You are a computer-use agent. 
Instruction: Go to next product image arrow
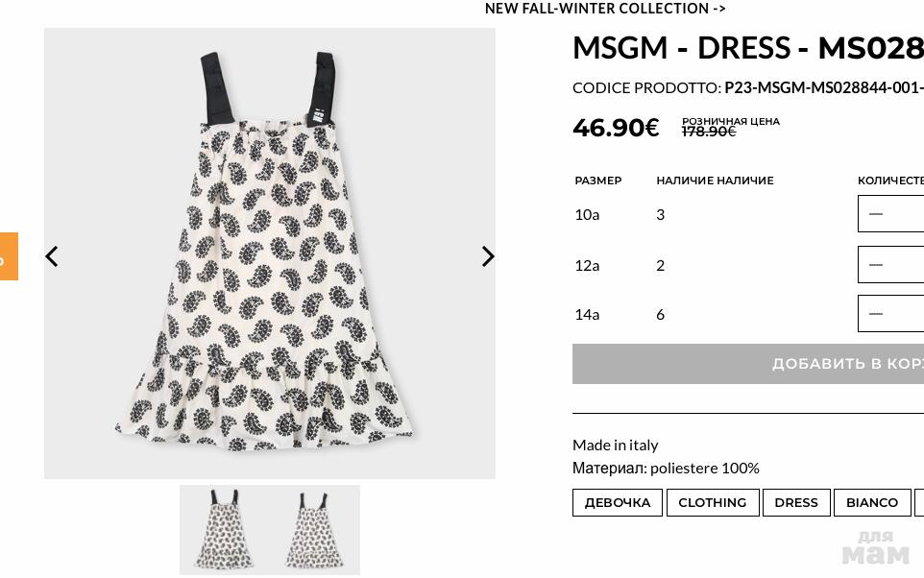click(x=488, y=256)
